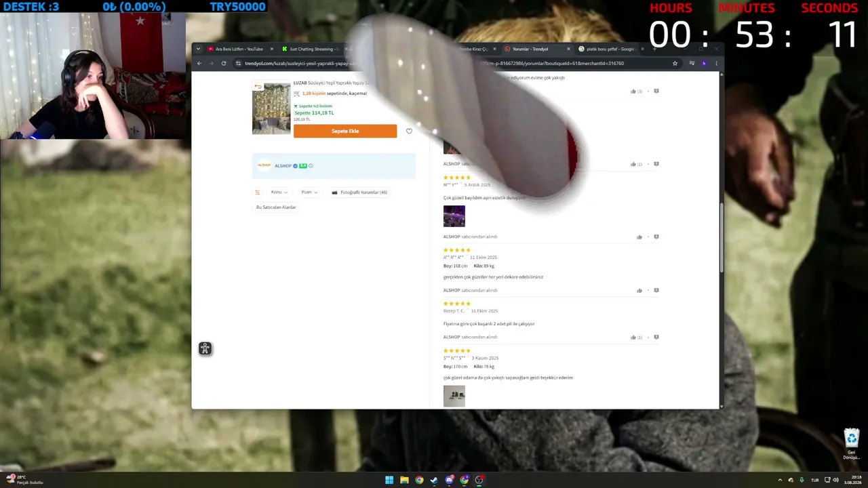Image resolution: width=868 pixels, height=488 pixels.
Task: Like the 5 Aralık 2025 review
Action: point(639,237)
